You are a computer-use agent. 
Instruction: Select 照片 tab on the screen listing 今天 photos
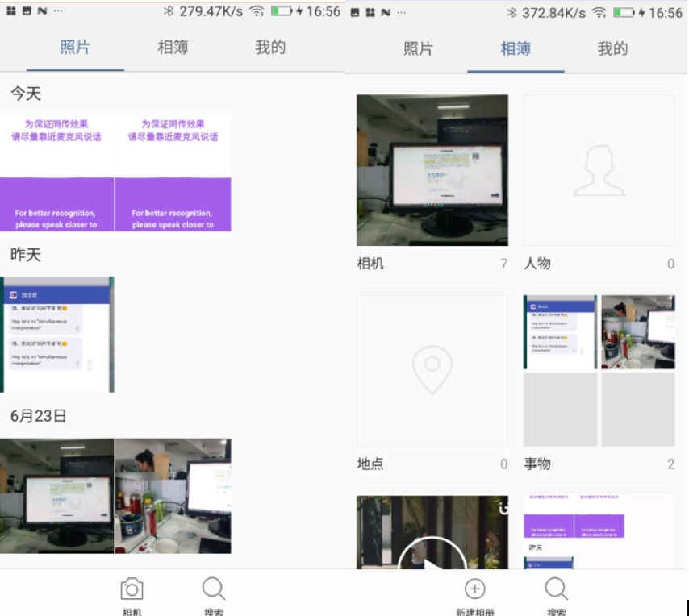tap(75, 48)
